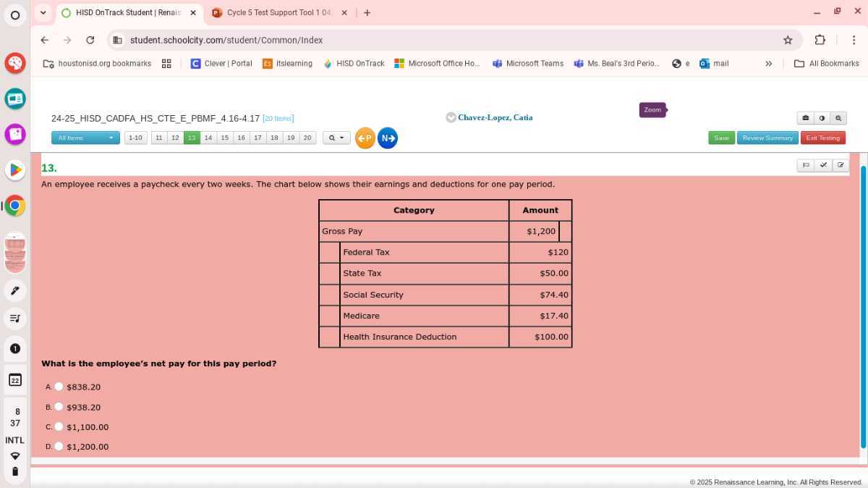Activate the magnifier zoom icon
Viewport: 868px width, 488px height.
[838, 117]
